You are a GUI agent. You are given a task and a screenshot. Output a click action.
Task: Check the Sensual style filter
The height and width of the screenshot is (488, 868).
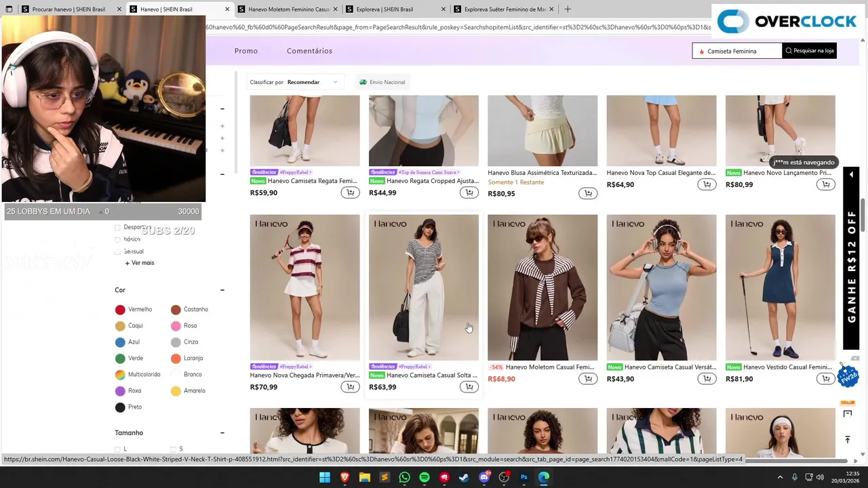[x=117, y=251]
